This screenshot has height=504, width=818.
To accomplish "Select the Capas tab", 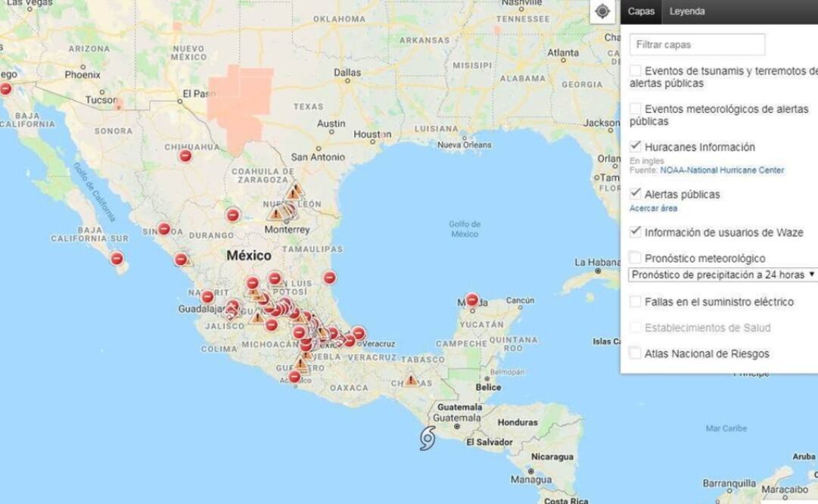I will click(x=641, y=12).
